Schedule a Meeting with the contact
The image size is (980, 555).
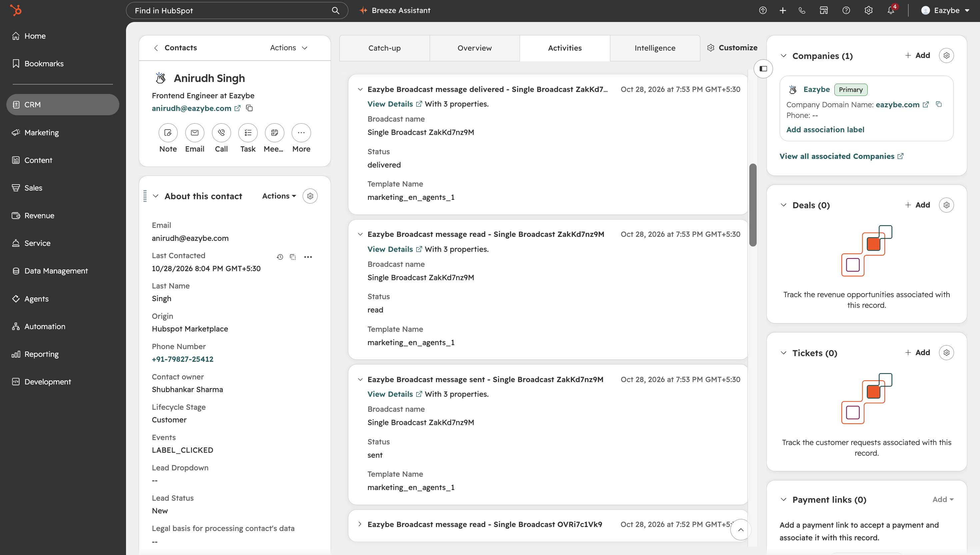275,133
